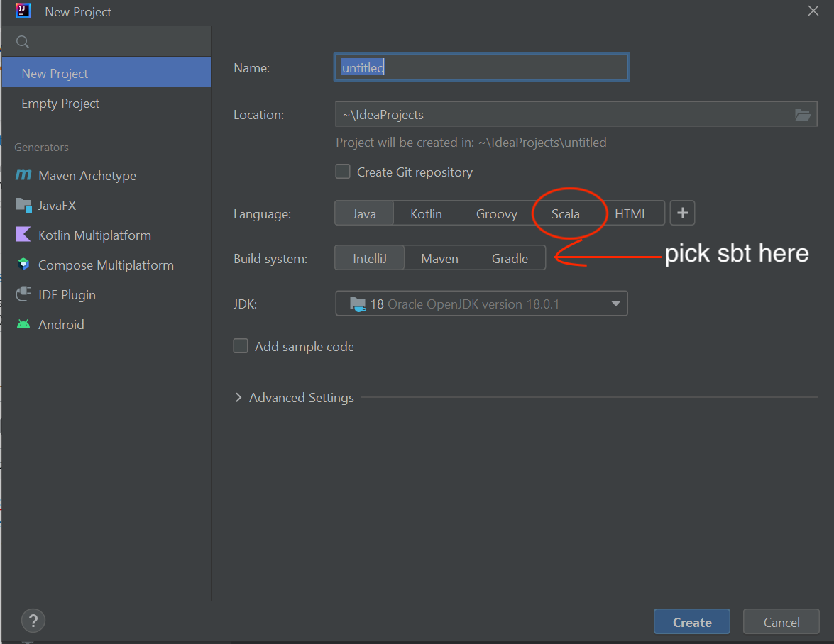
Task: Click the 'Location:' label
Action: (258, 115)
